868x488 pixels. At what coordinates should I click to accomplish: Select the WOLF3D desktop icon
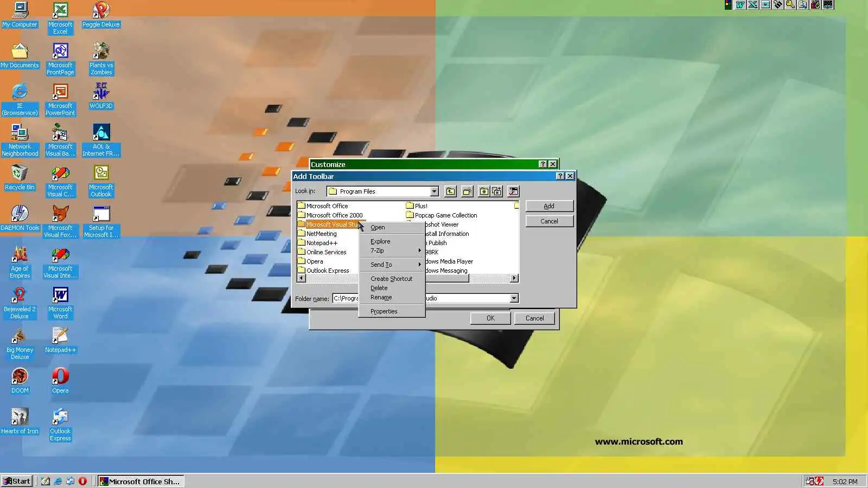[101, 97]
